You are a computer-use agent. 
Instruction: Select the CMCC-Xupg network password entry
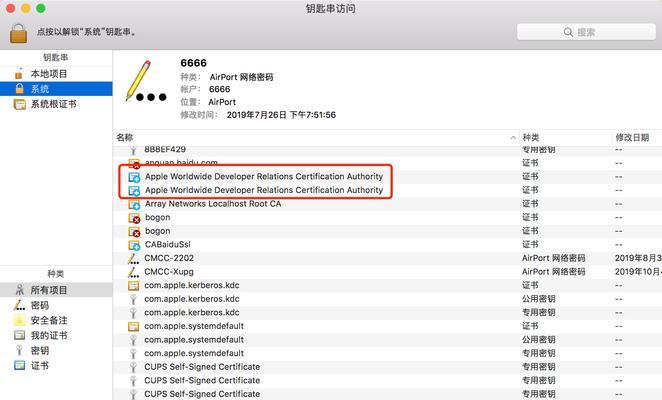(x=387, y=272)
